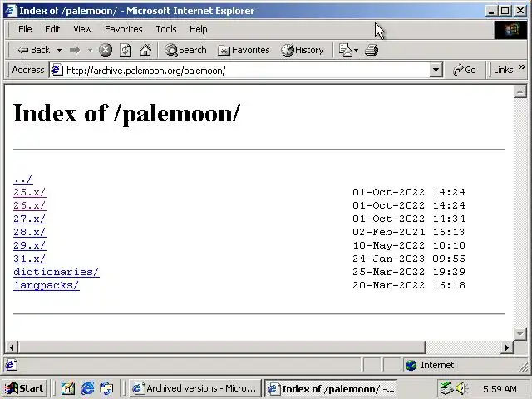Open the File menu
532x399 pixels.
(25, 30)
